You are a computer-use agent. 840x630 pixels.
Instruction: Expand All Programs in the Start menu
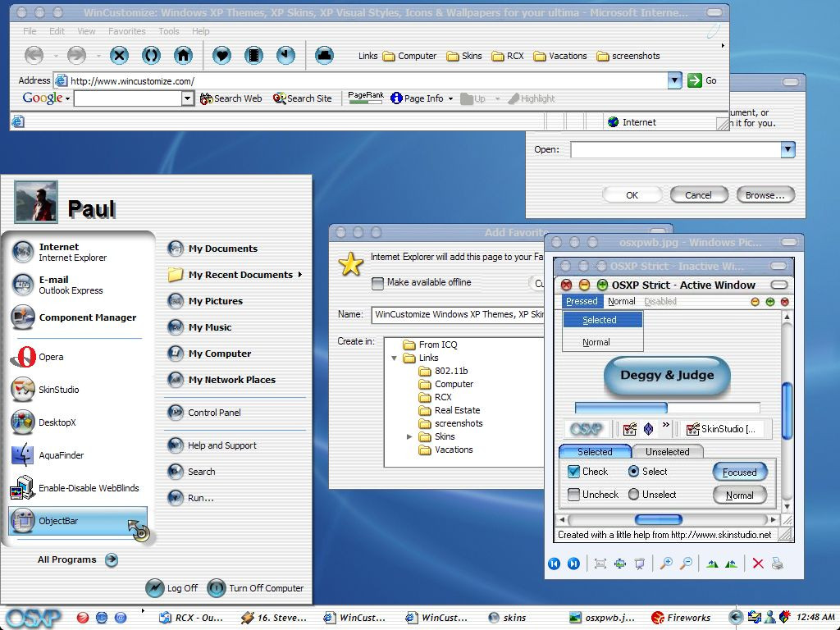coord(76,559)
